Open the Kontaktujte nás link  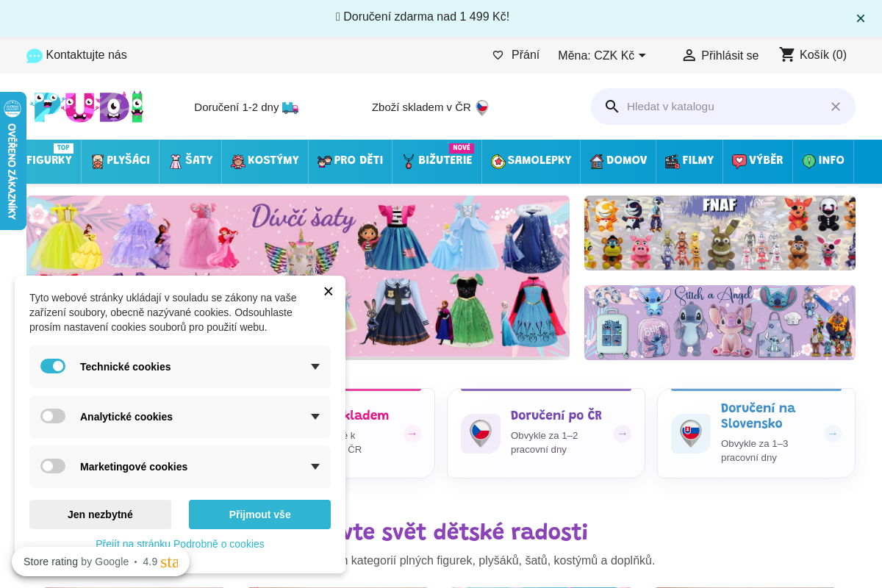pos(86,55)
